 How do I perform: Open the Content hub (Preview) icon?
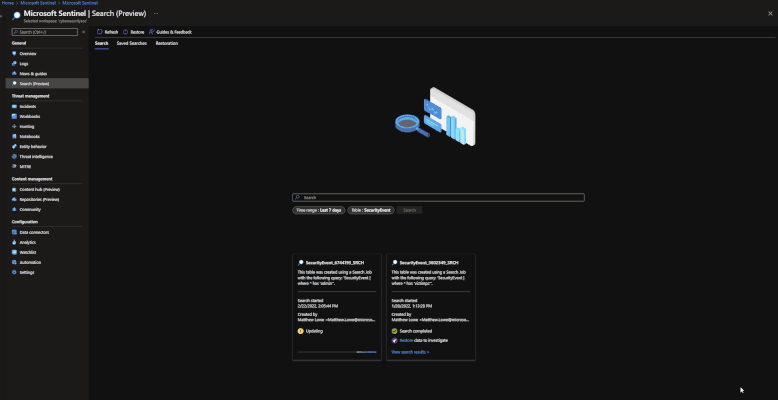pos(14,190)
